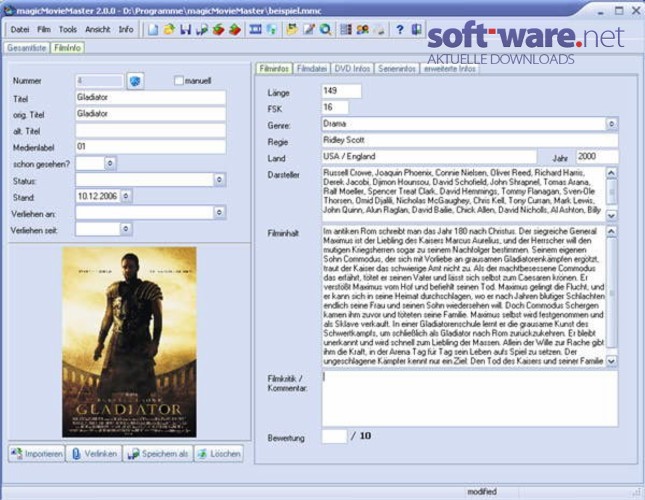Open the Status dropdown
Image resolution: width=645 pixels, height=500 pixels.
(219, 180)
